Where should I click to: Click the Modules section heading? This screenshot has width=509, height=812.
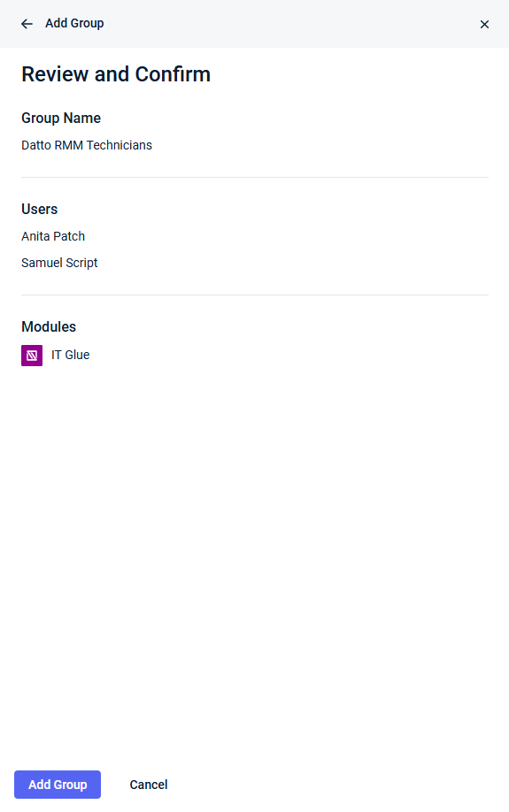[49, 326]
